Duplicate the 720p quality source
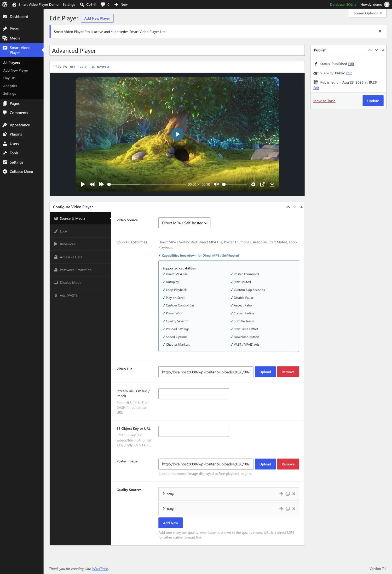392x574 pixels. pos(288,494)
